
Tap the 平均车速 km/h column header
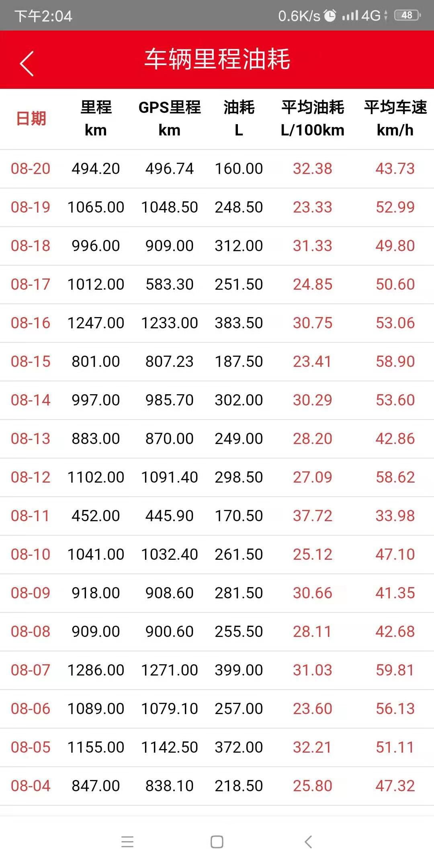tap(395, 119)
